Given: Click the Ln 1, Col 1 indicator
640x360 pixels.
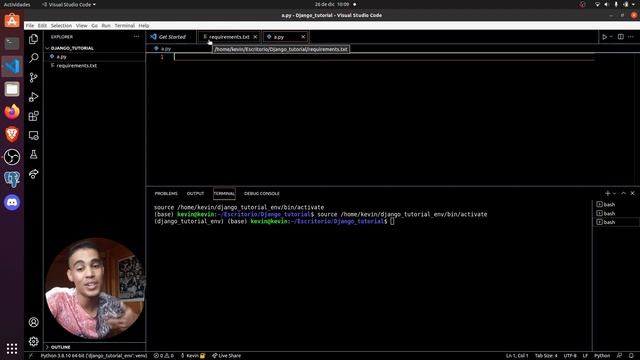Looking at the screenshot, I should tap(517, 356).
